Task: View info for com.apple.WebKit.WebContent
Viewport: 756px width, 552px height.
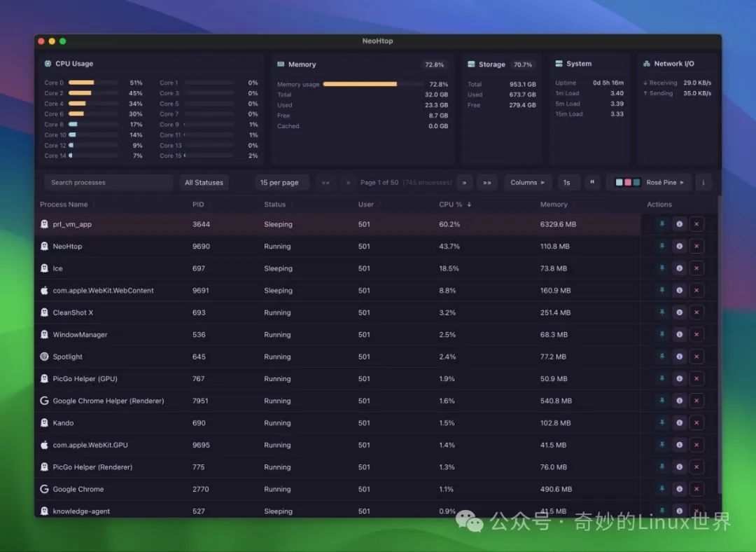Action: [679, 291]
